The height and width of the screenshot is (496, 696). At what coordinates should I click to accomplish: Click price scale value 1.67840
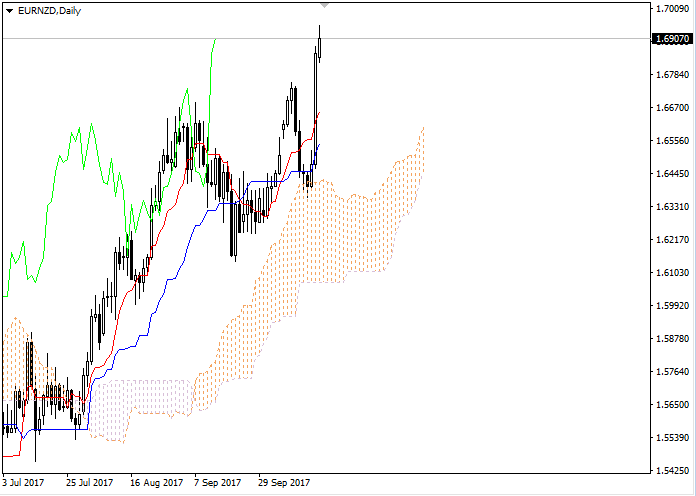point(672,75)
